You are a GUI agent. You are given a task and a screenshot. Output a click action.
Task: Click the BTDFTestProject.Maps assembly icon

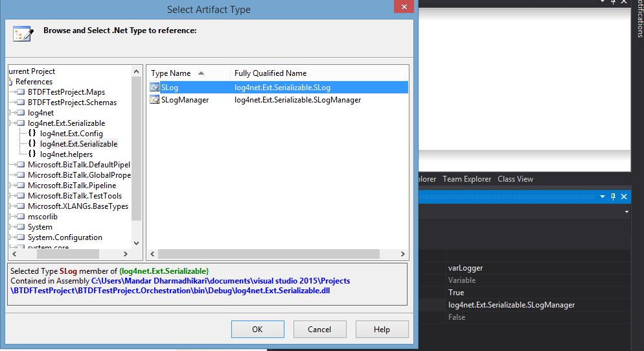tap(21, 92)
